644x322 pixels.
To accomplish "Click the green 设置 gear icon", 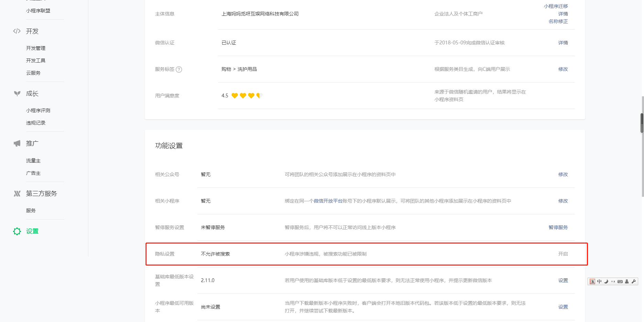I will 17,231.
